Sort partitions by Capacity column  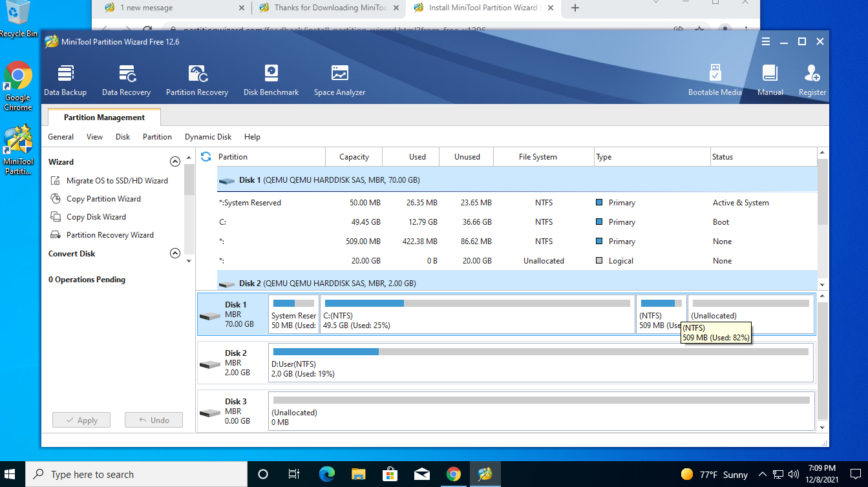point(354,157)
